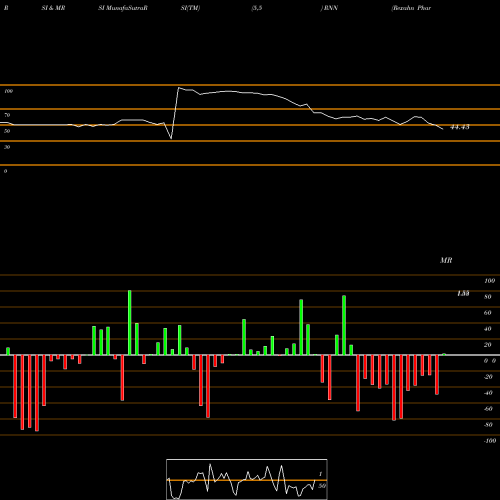Viewport: 500px width, 500px height.
Task: Click the 30 label on RSI axis
Action: click(7, 147)
